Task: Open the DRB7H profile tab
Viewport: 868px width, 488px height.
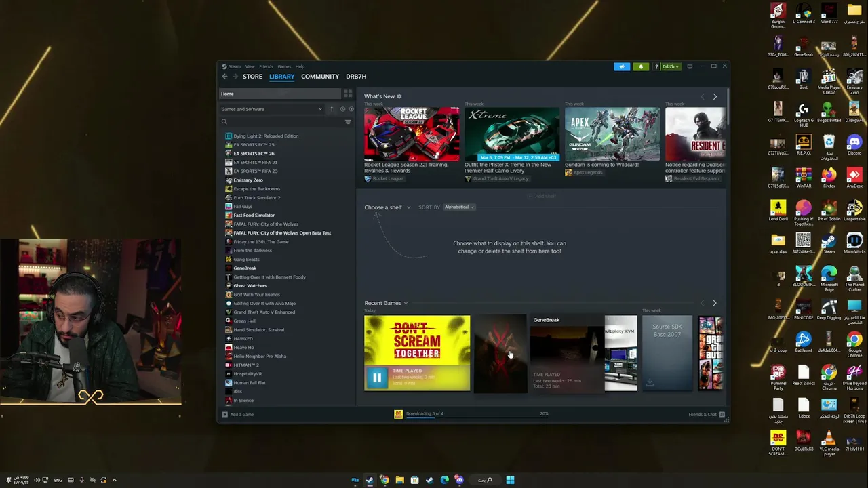Action: point(356,77)
